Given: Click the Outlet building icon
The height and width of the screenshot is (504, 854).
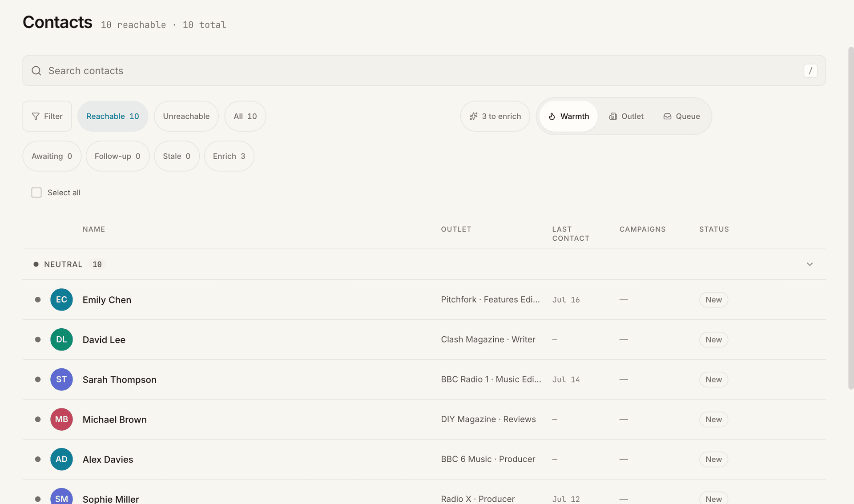Looking at the screenshot, I should [613, 116].
